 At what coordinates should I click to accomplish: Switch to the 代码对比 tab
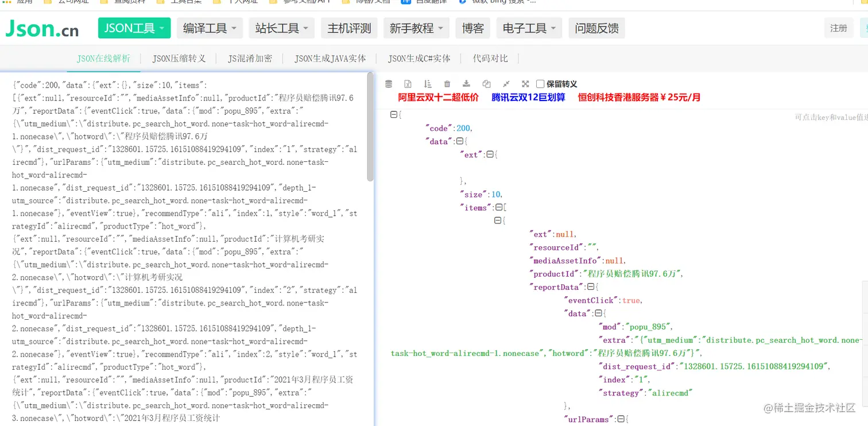490,58
